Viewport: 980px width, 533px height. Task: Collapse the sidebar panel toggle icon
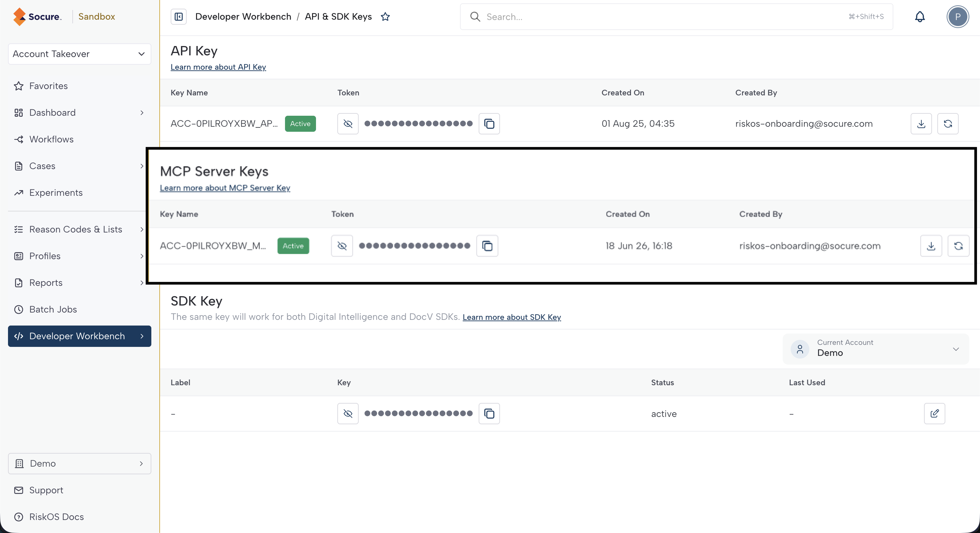coord(178,16)
